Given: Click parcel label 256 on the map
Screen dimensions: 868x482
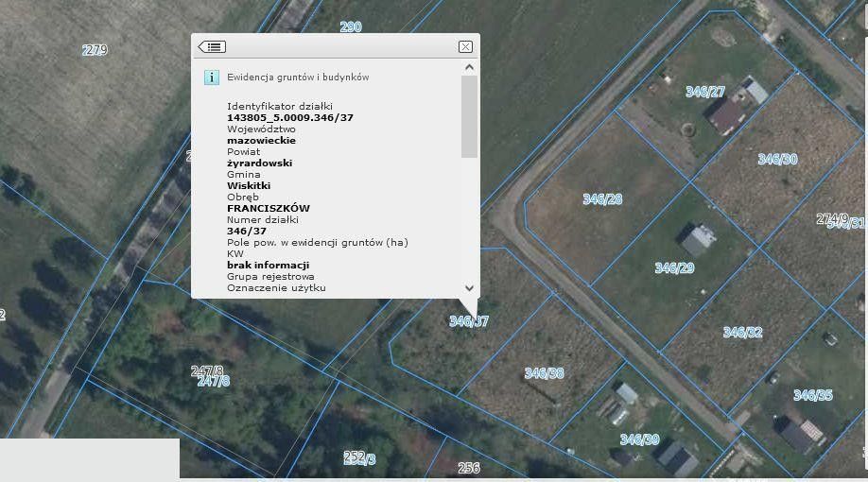Looking at the screenshot, I should coord(468,468).
